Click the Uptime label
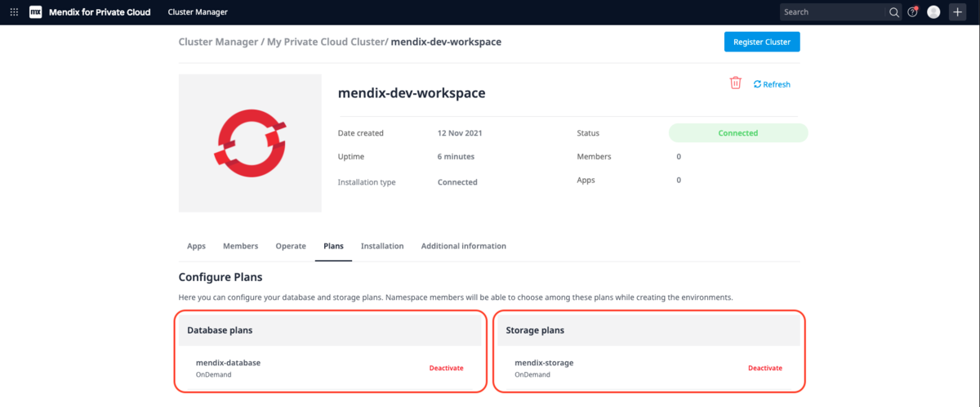 [x=351, y=156]
